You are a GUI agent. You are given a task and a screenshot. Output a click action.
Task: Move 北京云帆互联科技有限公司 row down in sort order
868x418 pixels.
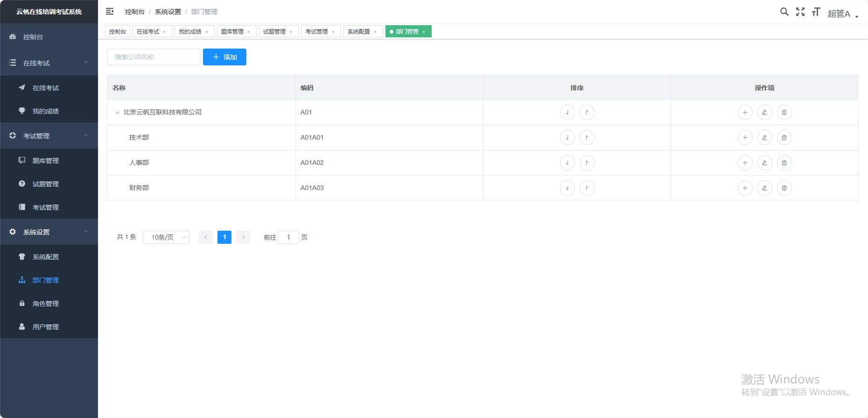[567, 112]
